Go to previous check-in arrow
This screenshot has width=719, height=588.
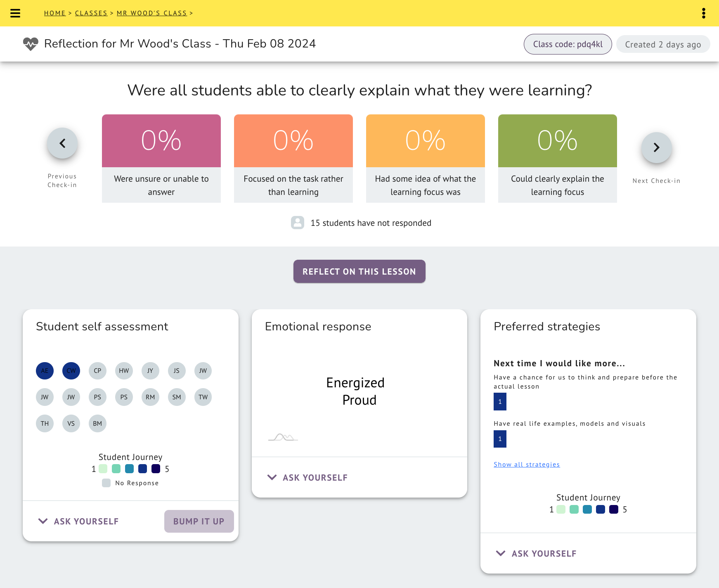[62, 143]
